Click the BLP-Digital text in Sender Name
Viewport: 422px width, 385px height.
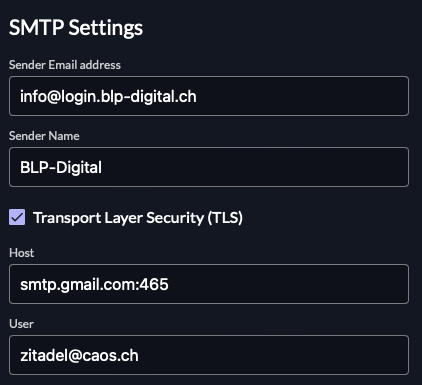click(x=61, y=168)
